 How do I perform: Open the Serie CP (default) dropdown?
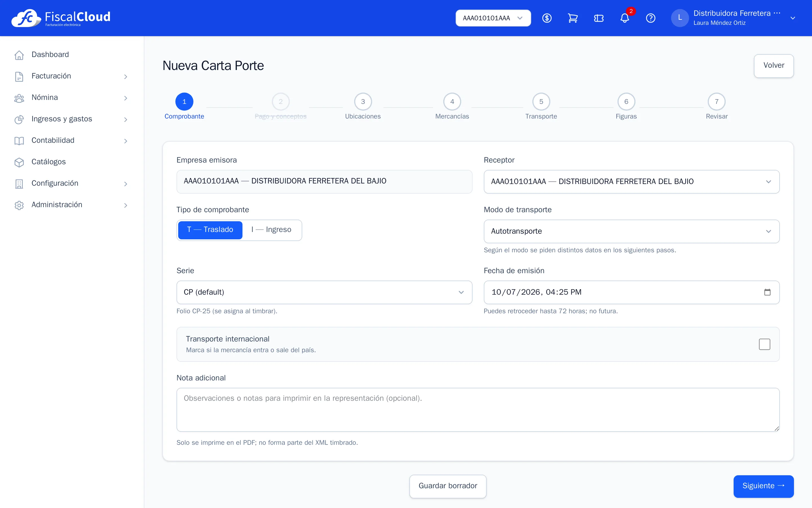(324, 292)
